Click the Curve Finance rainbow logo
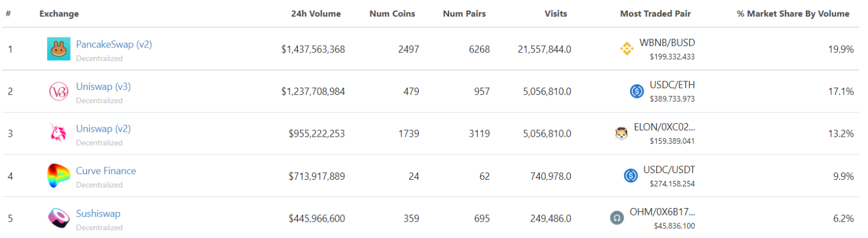This screenshot has width=868, height=238. (59, 176)
